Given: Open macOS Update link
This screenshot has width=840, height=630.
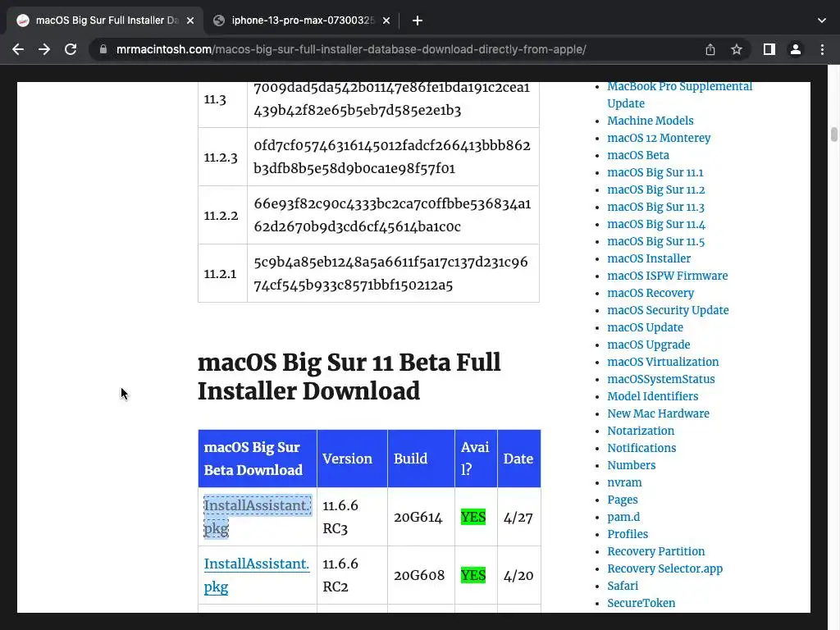Looking at the screenshot, I should [x=645, y=327].
